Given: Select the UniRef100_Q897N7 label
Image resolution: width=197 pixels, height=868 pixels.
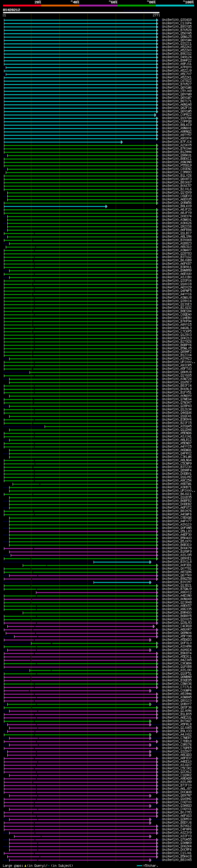Looking at the screenshot, I should coord(177,796).
